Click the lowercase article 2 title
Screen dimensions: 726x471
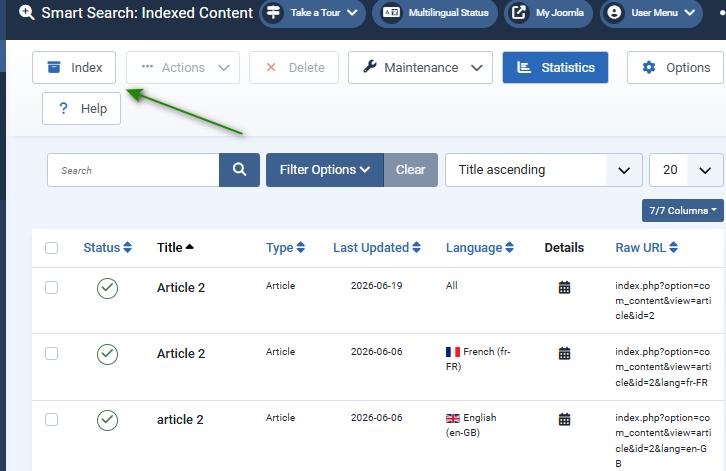[180, 420]
